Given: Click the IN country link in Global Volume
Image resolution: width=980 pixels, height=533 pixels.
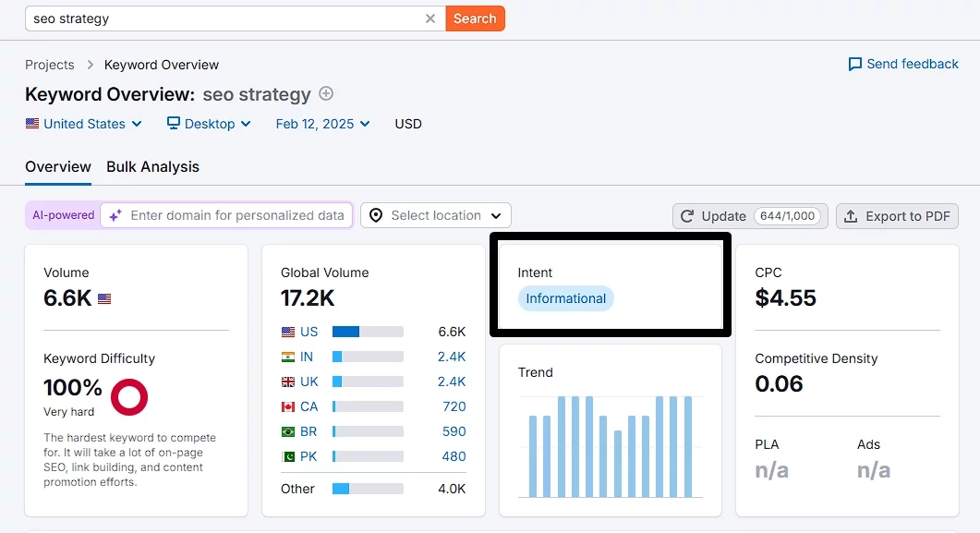Looking at the screenshot, I should pyautogui.click(x=307, y=357).
